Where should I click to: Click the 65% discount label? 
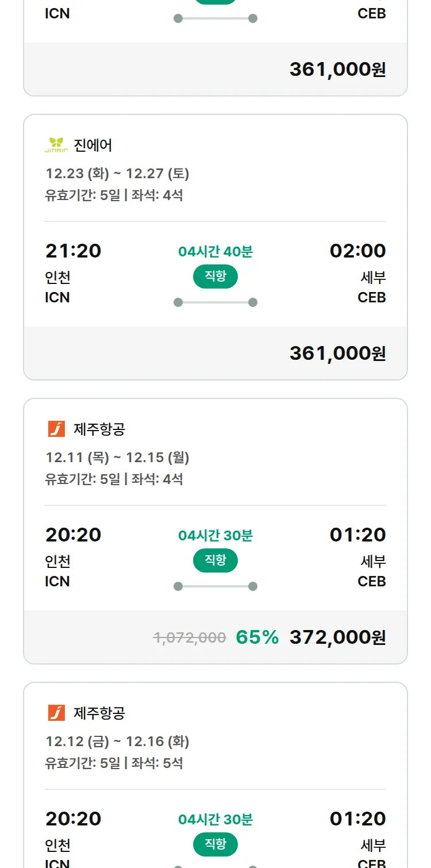[257, 637]
